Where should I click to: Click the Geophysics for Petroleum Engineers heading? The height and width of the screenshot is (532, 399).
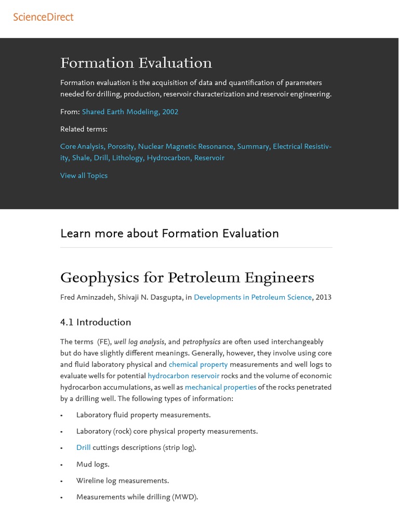coord(187,277)
